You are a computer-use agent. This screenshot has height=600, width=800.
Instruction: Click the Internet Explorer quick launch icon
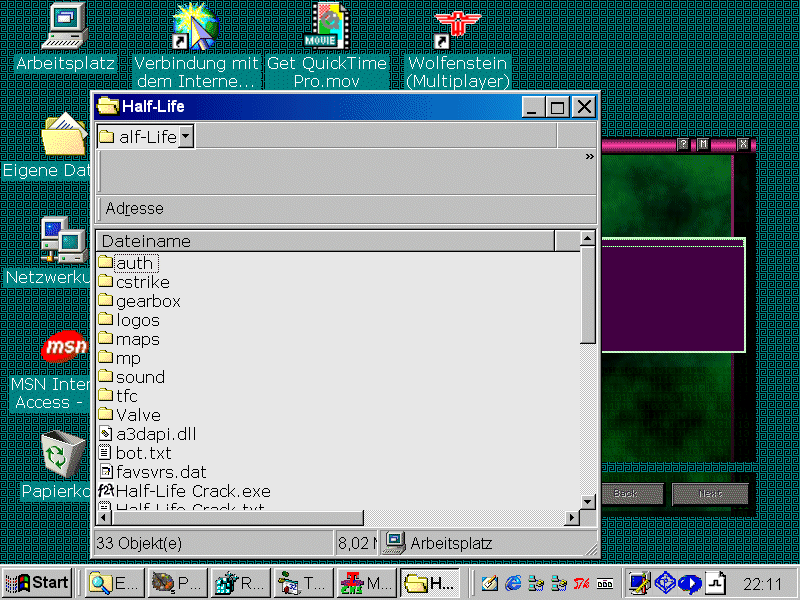click(x=513, y=582)
